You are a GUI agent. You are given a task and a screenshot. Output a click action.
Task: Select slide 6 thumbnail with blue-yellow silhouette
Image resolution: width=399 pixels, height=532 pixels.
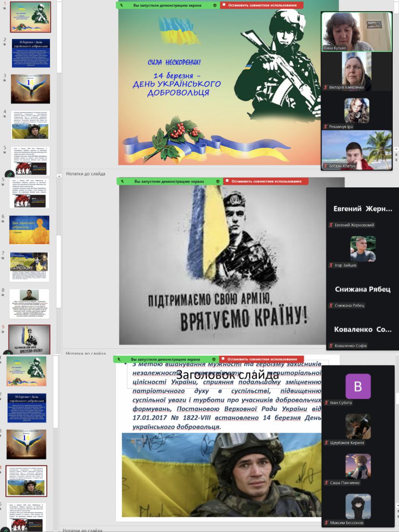click(x=30, y=230)
